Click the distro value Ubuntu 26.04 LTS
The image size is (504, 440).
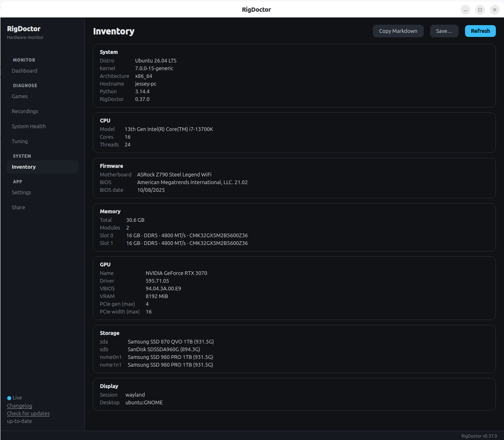coord(156,60)
